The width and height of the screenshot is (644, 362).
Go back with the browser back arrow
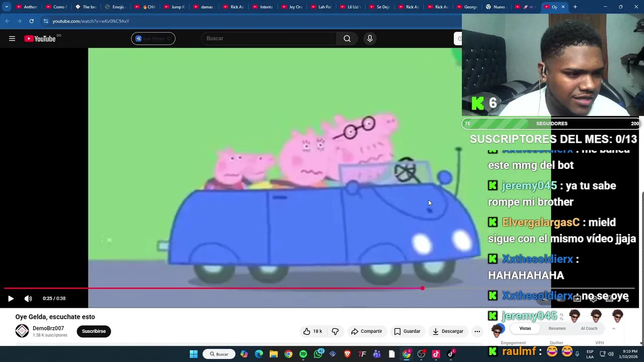tap(7, 21)
